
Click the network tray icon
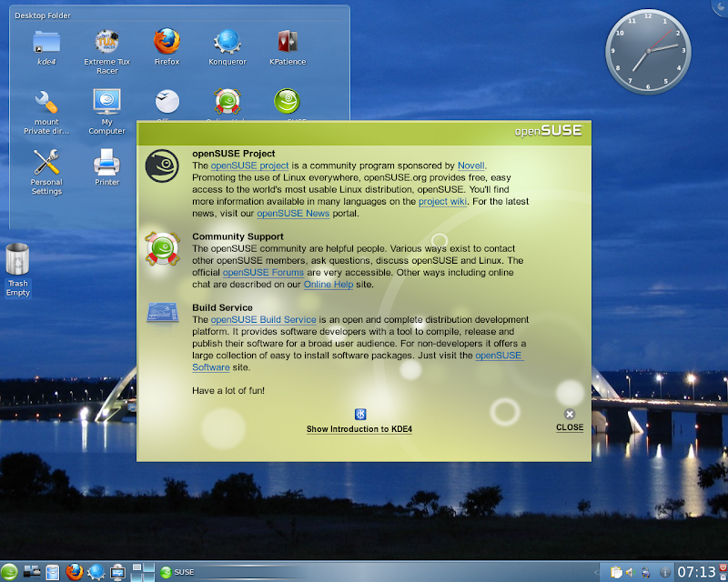coord(646,572)
